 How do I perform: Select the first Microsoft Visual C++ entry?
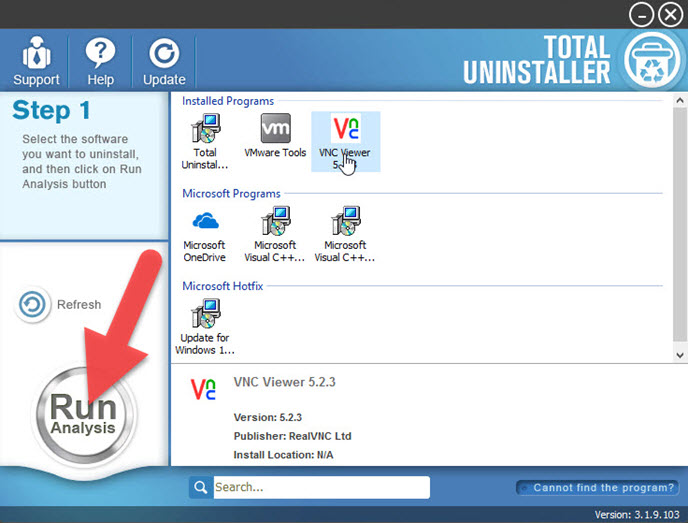click(275, 235)
